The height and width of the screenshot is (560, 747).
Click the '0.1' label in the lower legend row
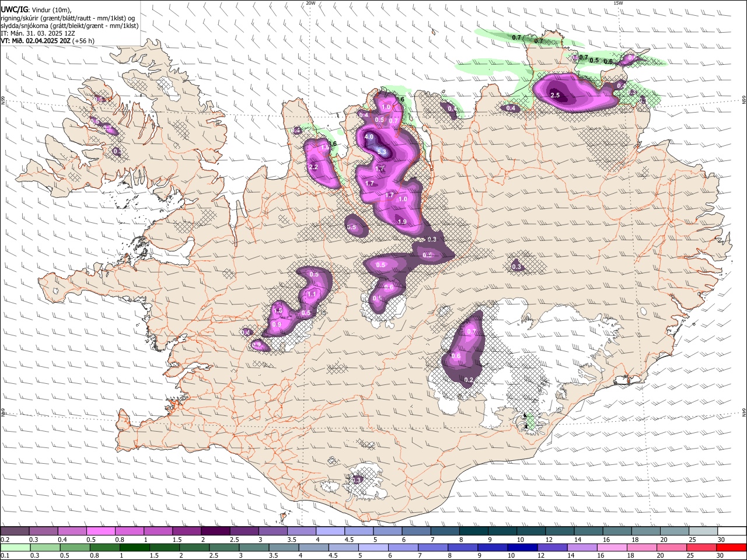click(5, 556)
